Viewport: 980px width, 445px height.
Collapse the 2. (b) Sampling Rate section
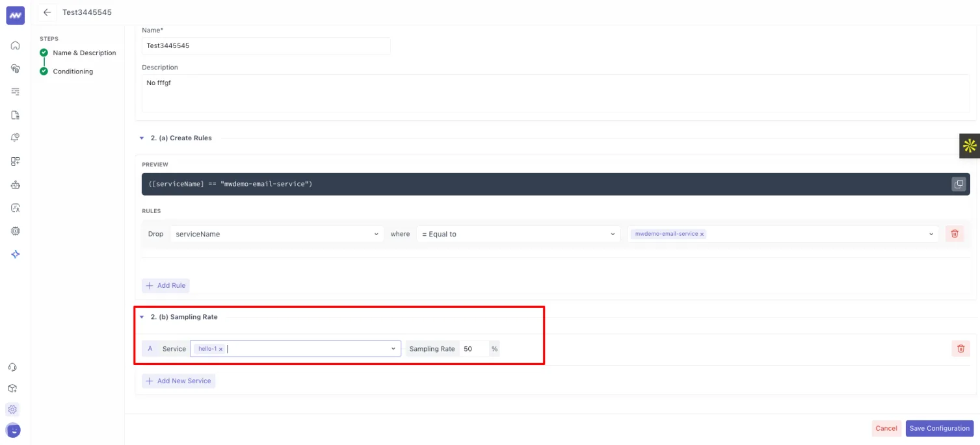(x=142, y=317)
